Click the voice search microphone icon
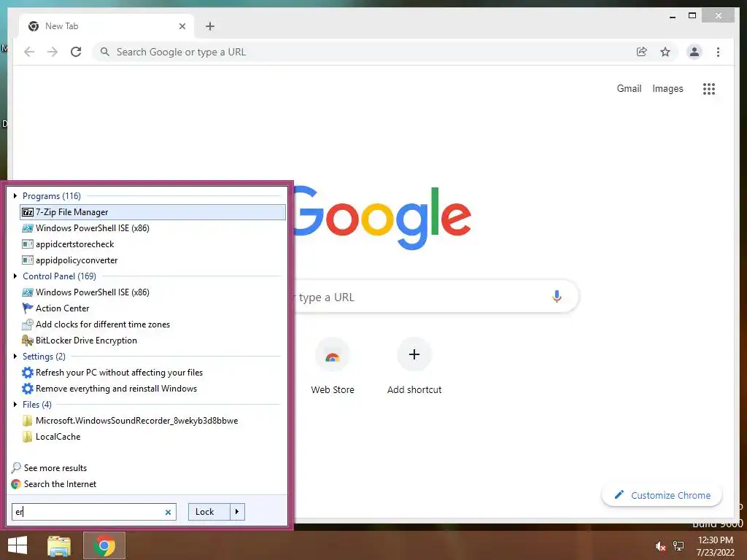The width and height of the screenshot is (747, 560). (x=557, y=297)
